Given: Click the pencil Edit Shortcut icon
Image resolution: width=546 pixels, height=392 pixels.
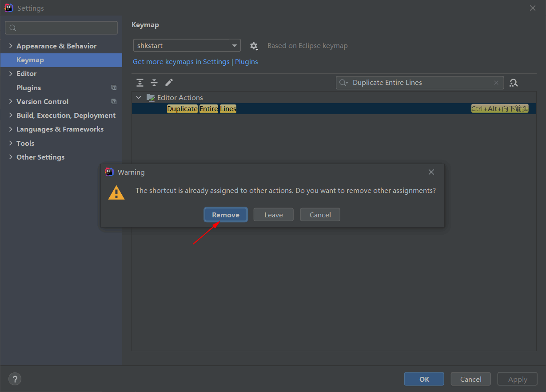Looking at the screenshot, I should point(169,83).
